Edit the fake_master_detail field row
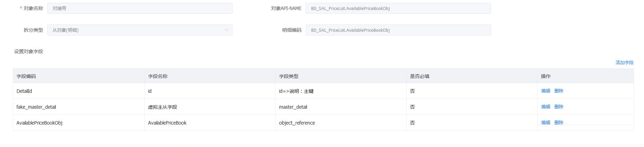 545,107
